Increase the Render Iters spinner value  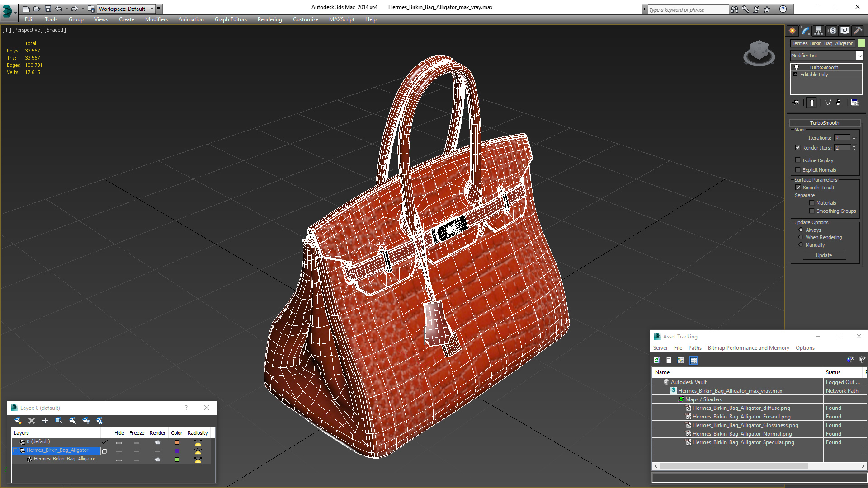854,146
